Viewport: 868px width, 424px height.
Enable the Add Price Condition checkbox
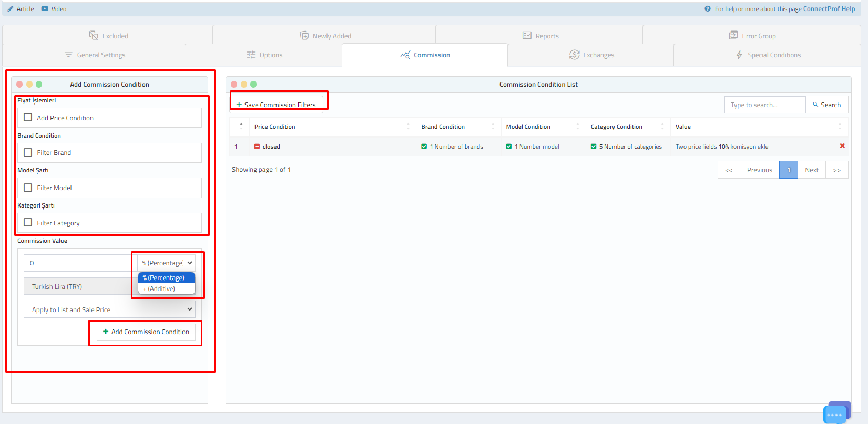(28, 118)
